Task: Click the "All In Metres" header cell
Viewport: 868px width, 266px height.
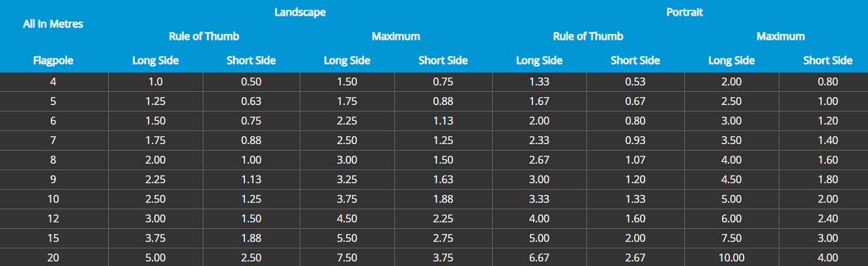Action: coord(53,24)
